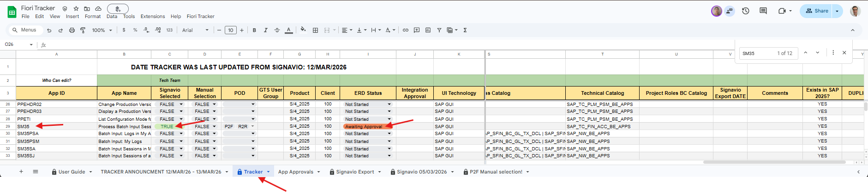The image size is (868, 192).
Task: Switch to Signavio Export sheet tab
Action: coord(355,172)
